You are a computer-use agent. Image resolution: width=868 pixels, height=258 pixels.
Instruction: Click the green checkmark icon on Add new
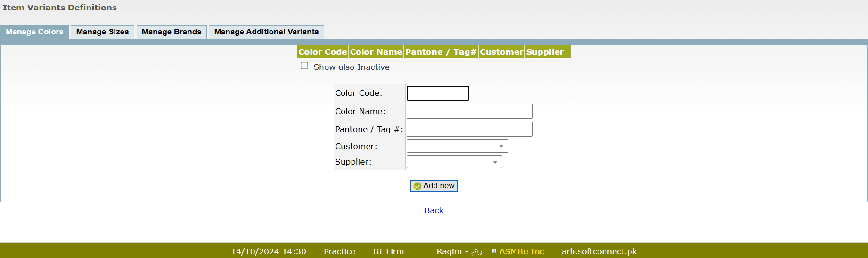point(417,186)
